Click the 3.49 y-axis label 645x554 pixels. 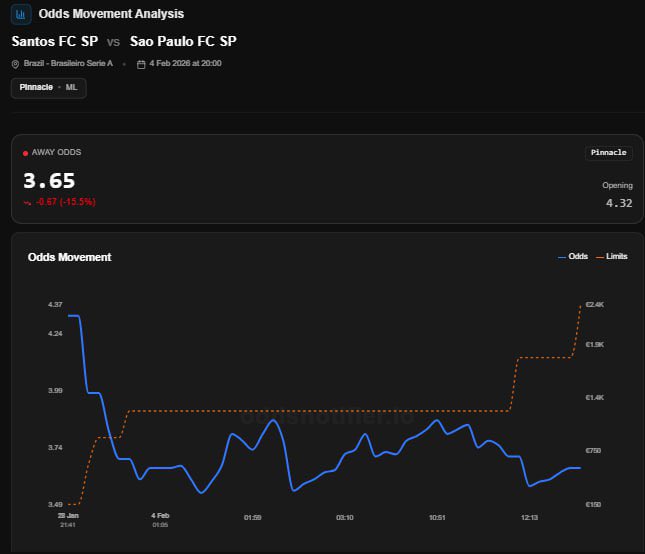(55, 504)
